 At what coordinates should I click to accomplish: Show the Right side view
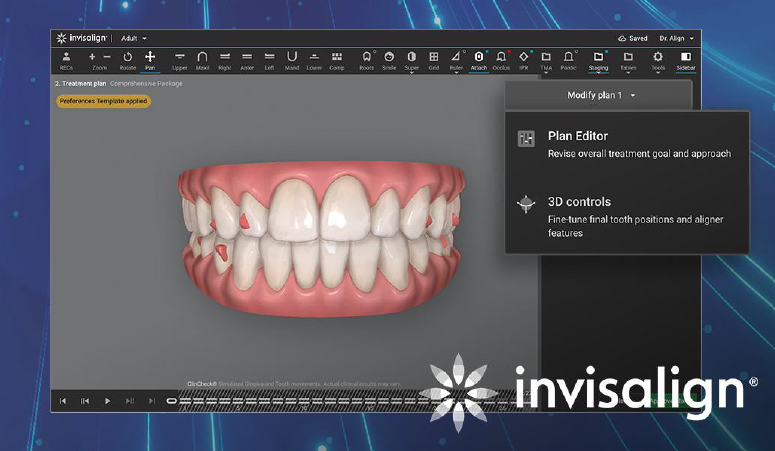click(225, 61)
